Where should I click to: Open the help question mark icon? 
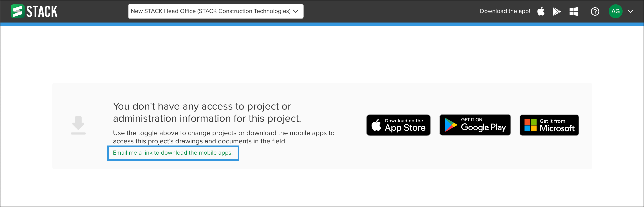pyautogui.click(x=595, y=11)
